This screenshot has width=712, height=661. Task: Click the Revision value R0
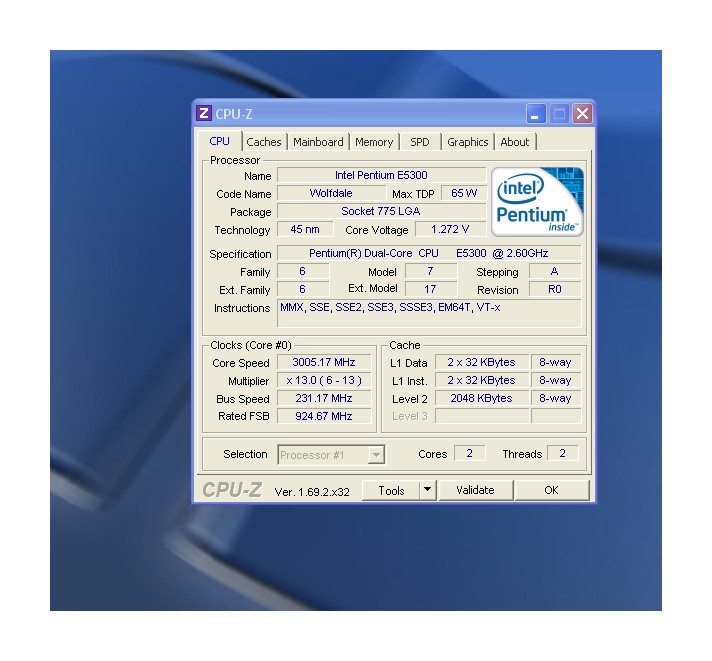tap(555, 289)
